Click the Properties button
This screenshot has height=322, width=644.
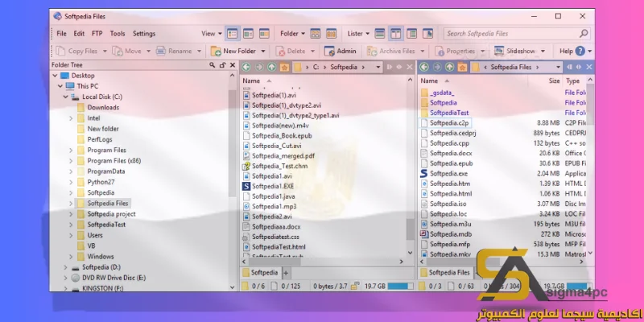coord(455,51)
